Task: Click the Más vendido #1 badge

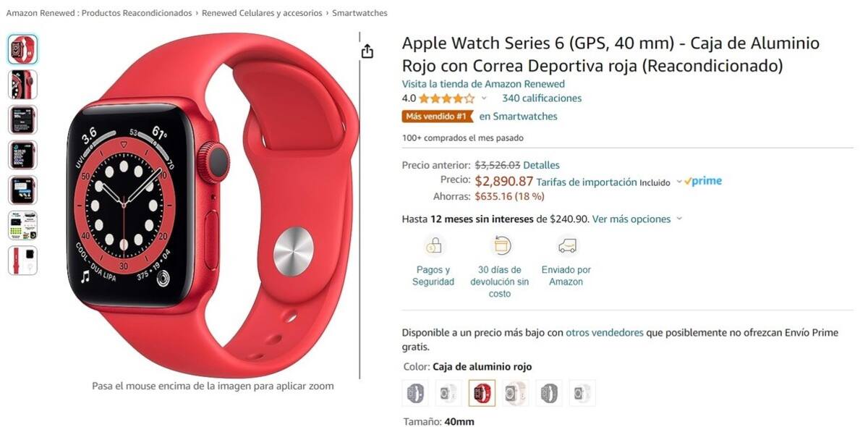Action: click(437, 117)
